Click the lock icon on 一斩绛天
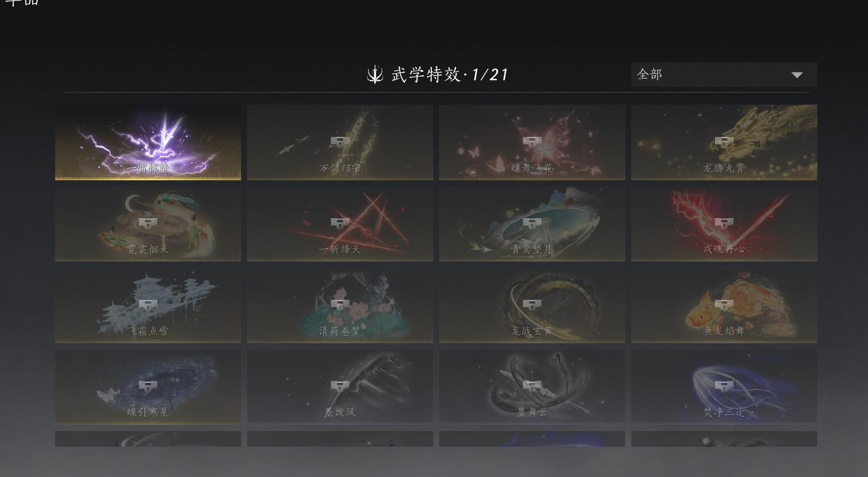 (340, 223)
